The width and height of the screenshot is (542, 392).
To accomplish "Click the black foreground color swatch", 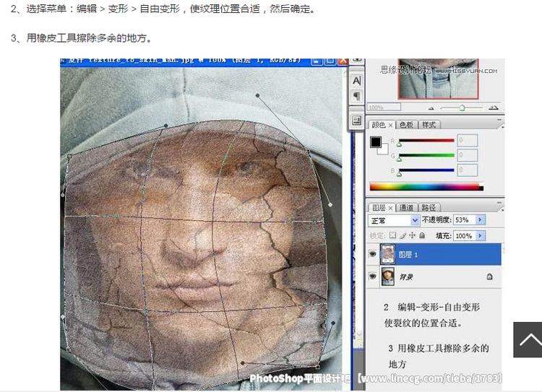I will pyautogui.click(x=376, y=141).
